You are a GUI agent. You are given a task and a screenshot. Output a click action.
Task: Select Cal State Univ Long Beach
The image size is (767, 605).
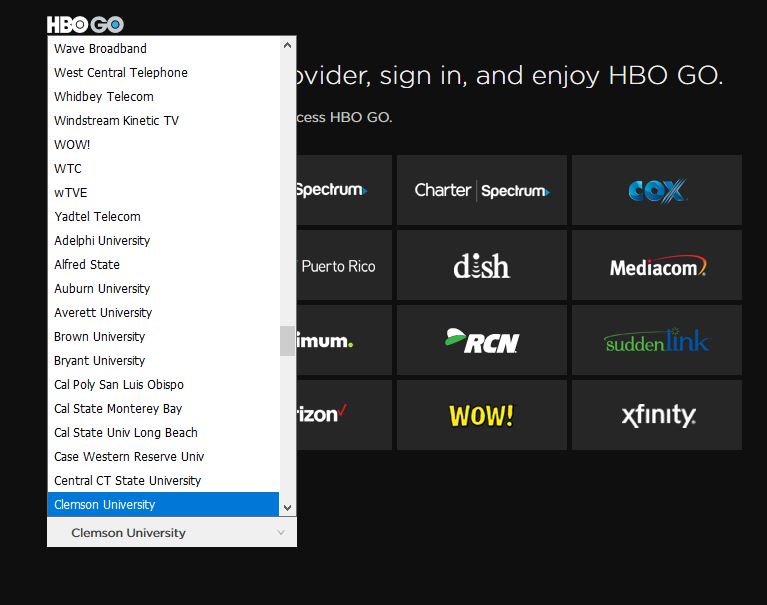coord(163,432)
